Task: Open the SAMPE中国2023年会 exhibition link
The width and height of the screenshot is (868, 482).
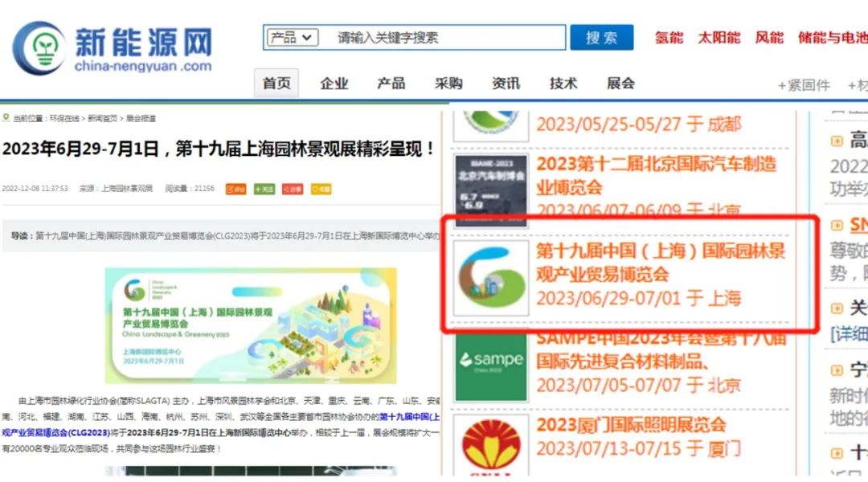Action: [661, 349]
